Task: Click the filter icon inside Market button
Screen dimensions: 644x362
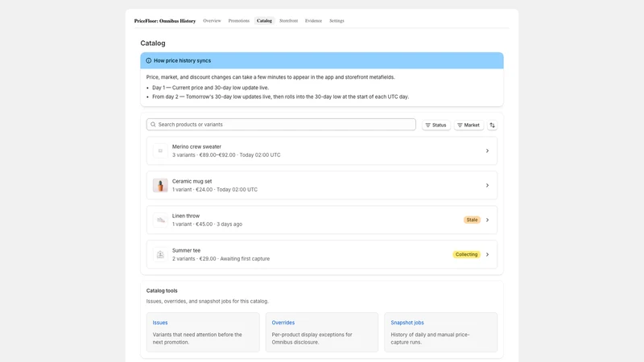Action: point(460,125)
